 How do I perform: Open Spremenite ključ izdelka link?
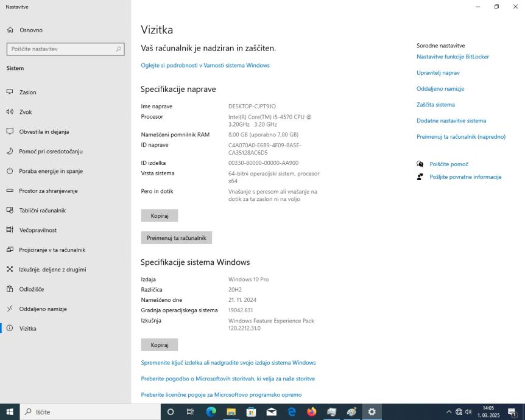[228, 362]
